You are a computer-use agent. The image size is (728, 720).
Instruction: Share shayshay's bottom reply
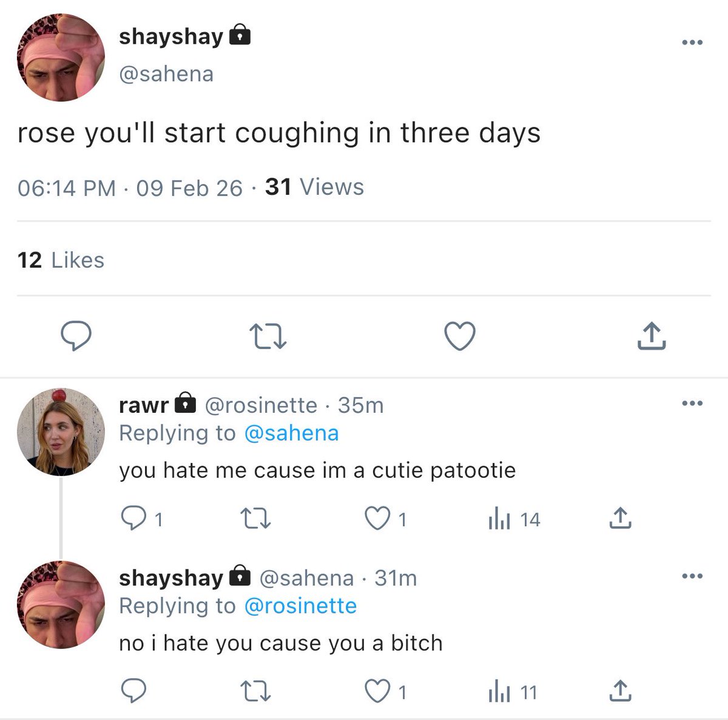click(619, 691)
